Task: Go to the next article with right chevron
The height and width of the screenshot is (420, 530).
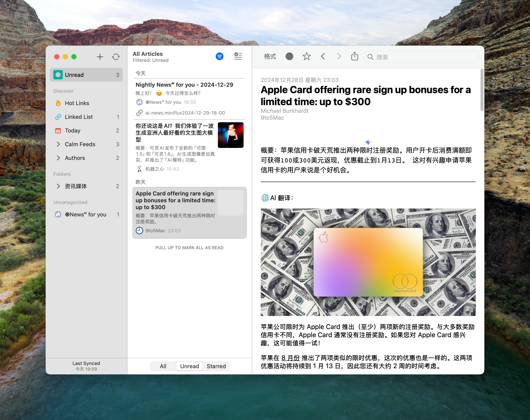Action: tap(339, 57)
